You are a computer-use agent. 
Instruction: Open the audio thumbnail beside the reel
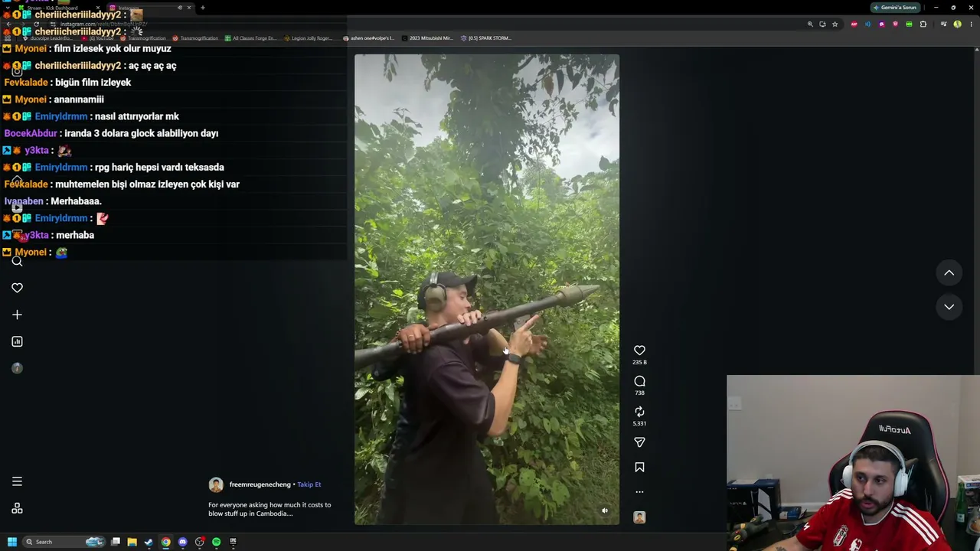[639, 517]
